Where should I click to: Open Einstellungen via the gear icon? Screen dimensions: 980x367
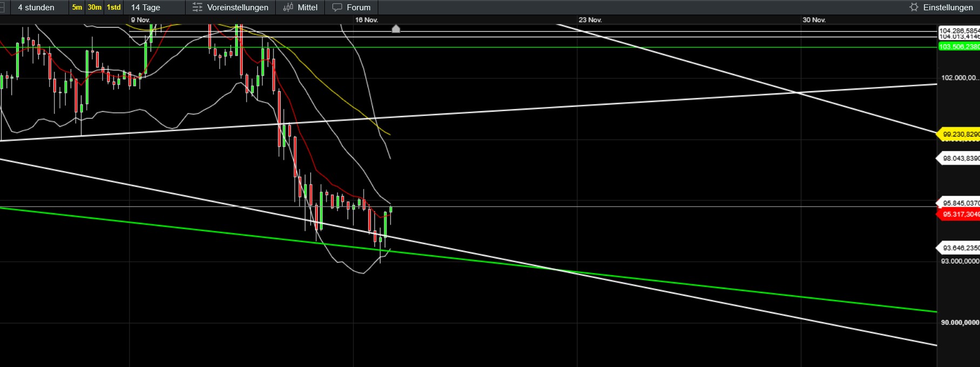(x=914, y=8)
